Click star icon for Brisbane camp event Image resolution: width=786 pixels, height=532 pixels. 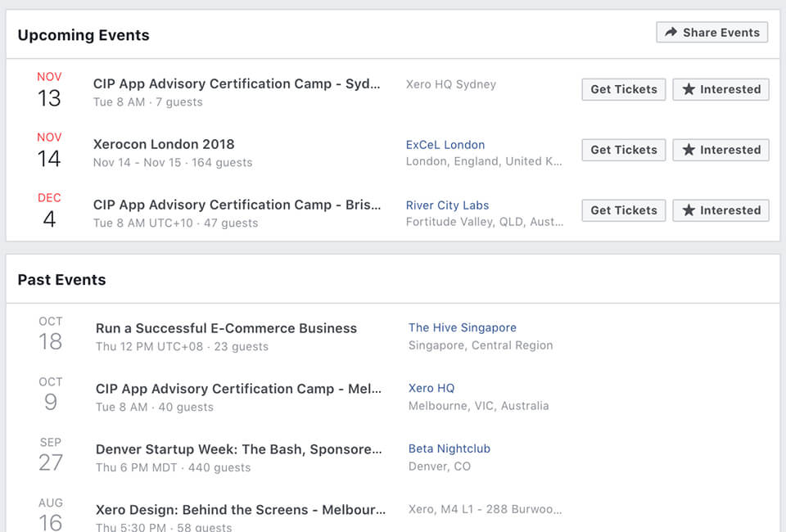(689, 210)
